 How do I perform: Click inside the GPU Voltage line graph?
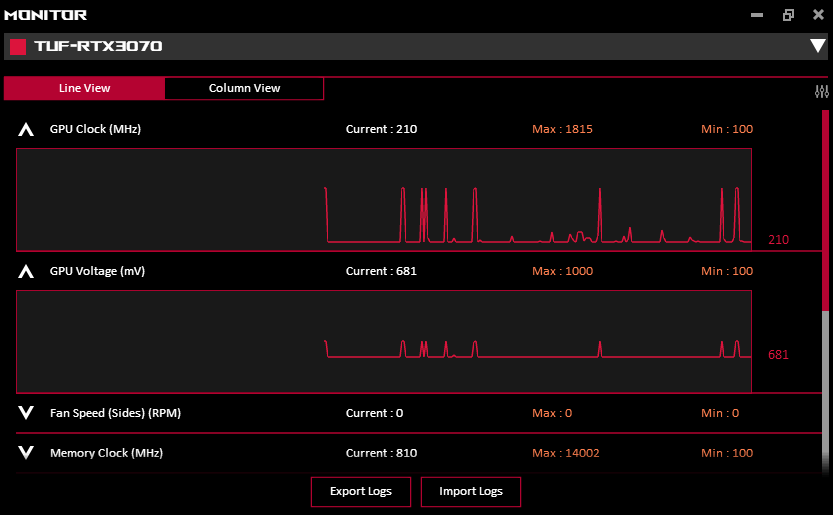[384, 341]
